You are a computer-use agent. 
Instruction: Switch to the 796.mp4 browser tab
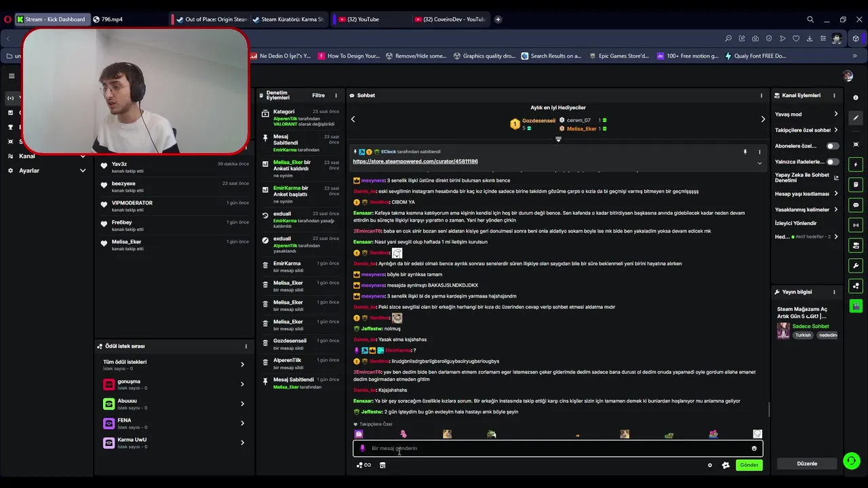pyautogui.click(x=127, y=19)
